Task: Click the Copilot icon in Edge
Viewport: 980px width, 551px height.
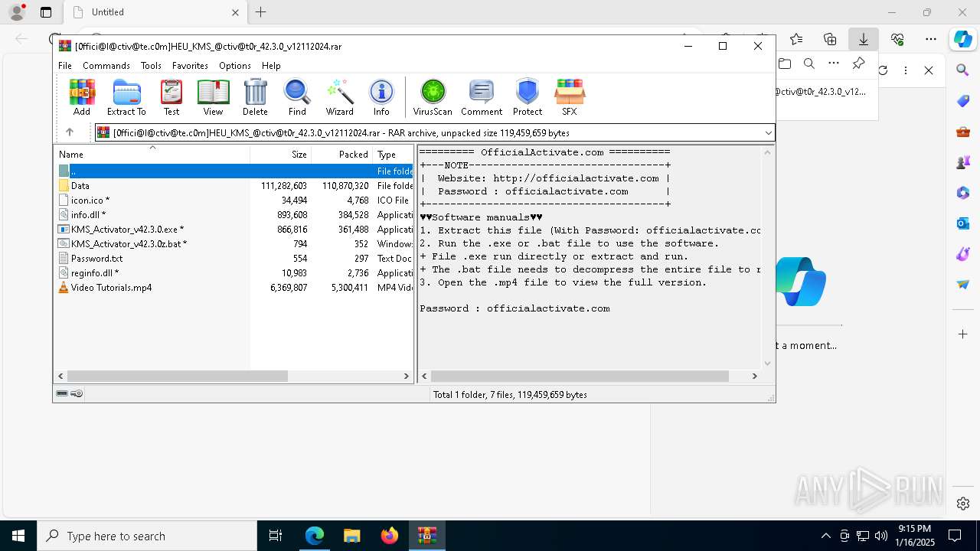Action: pyautogui.click(x=962, y=39)
